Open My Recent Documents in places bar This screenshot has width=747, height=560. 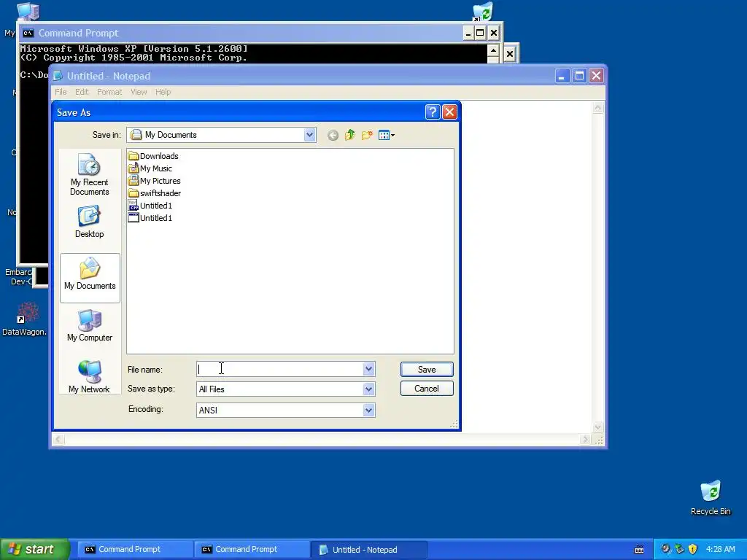pos(89,175)
